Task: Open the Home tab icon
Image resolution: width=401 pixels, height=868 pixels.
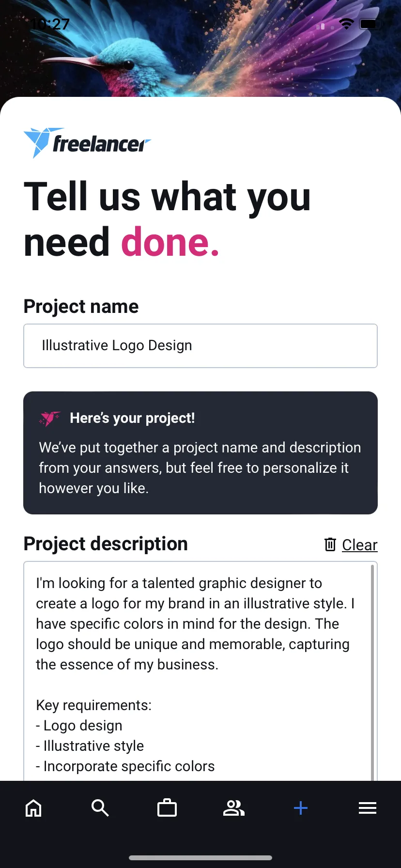Action: (33, 808)
